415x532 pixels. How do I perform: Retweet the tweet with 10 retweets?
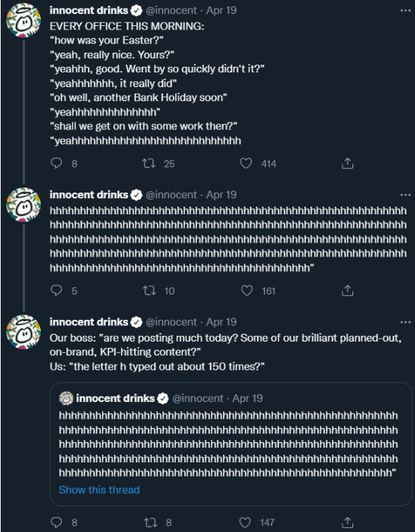(149, 291)
